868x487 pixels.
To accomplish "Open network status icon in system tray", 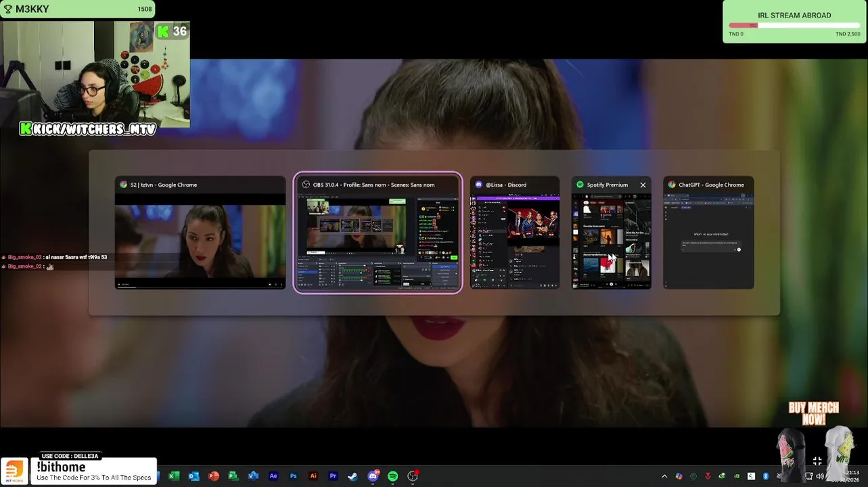I will 808,476.
